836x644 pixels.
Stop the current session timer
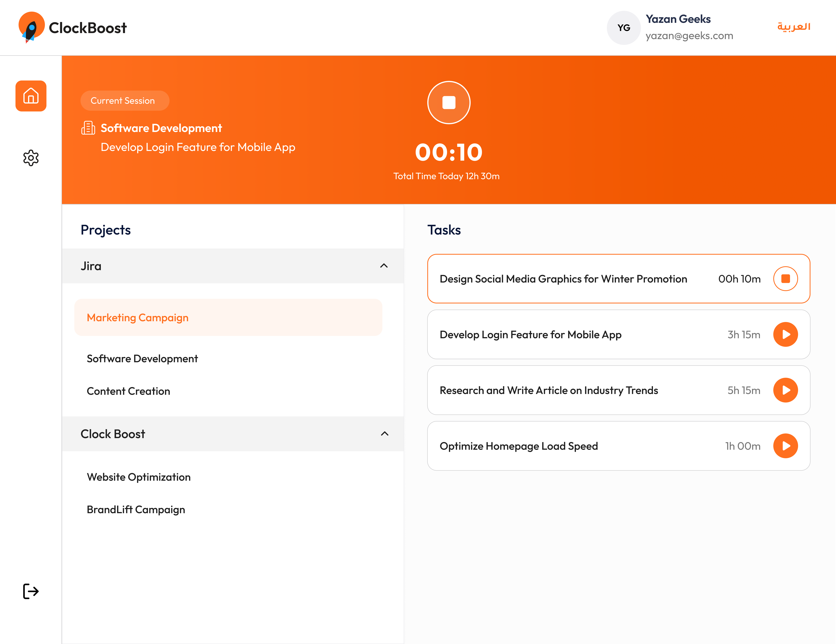coord(449,103)
